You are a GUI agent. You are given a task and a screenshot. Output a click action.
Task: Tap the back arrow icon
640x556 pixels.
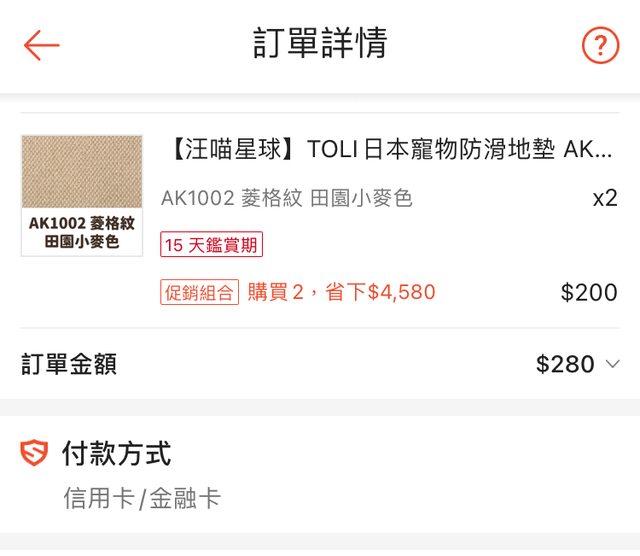(42, 45)
